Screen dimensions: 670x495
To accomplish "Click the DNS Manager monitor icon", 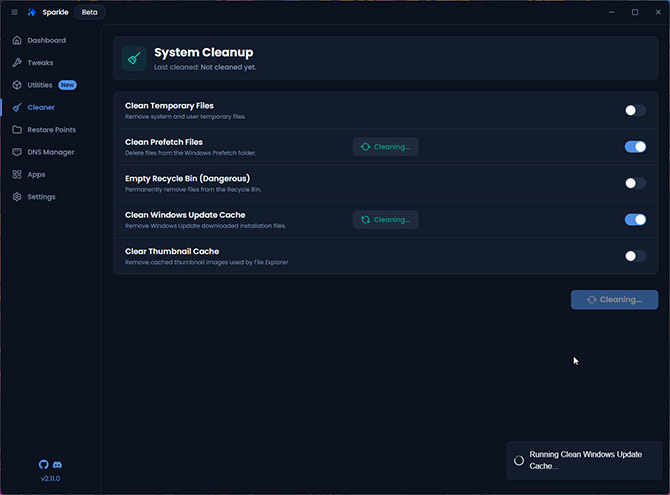I will pyautogui.click(x=18, y=152).
